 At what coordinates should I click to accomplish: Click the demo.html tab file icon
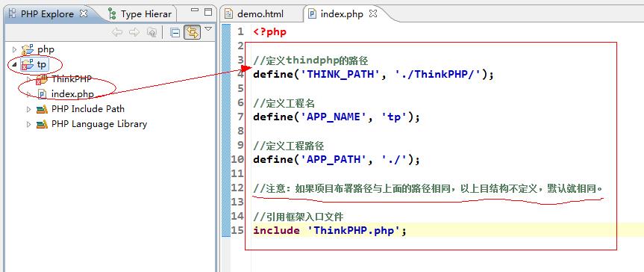coord(228,14)
